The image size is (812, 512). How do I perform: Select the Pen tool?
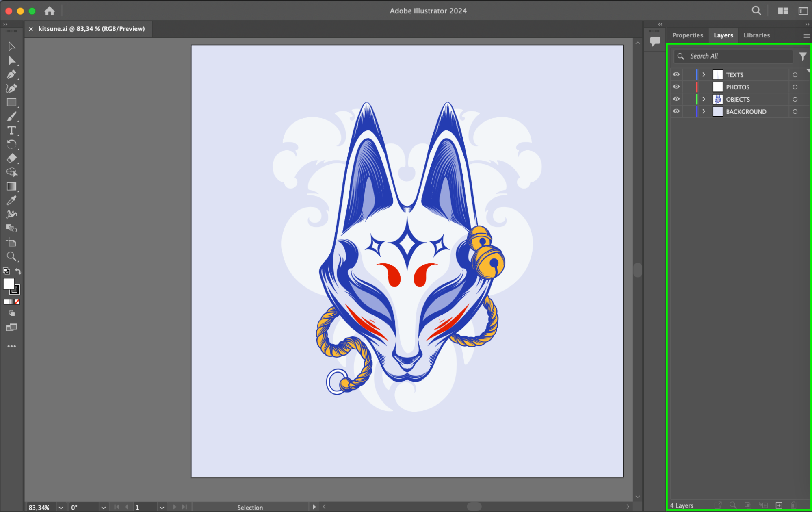pyautogui.click(x=11, y=74)
